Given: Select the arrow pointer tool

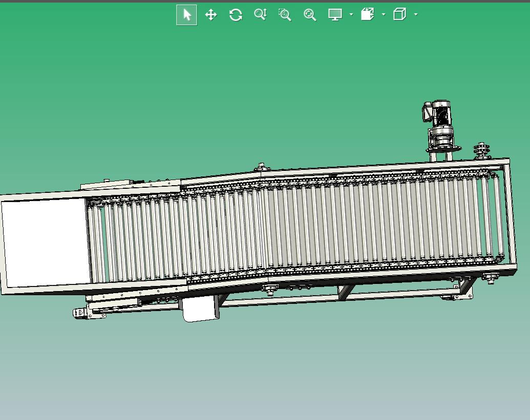Looking at the screenshot, I should pyautogui.click(x=186, y=15).
